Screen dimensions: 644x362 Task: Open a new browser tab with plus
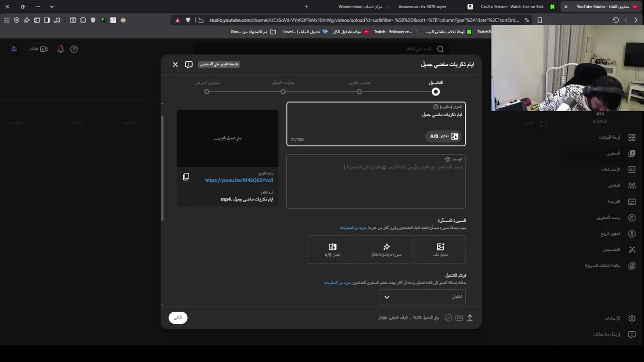306,7
